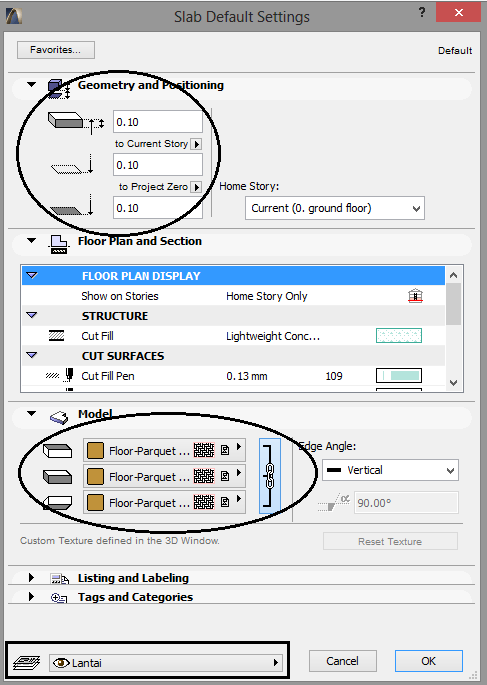
Task: Collapse the Geometry and Positioning panel
Action: click(31, 84)
